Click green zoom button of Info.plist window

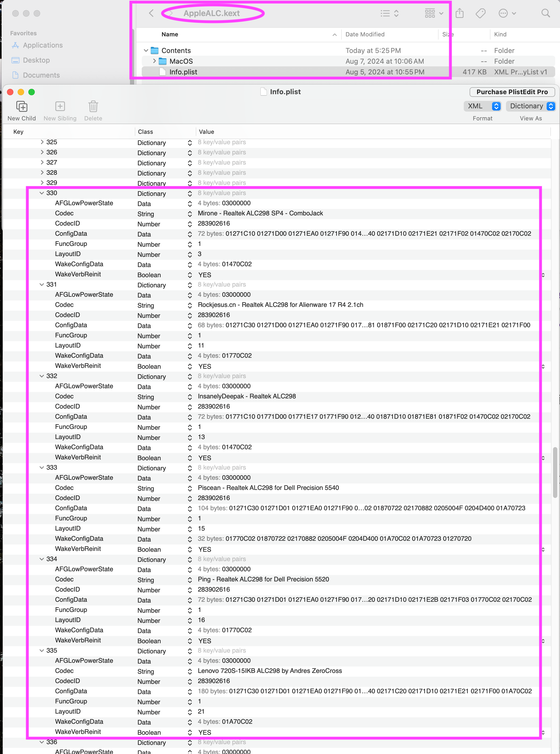click(32, 92)
